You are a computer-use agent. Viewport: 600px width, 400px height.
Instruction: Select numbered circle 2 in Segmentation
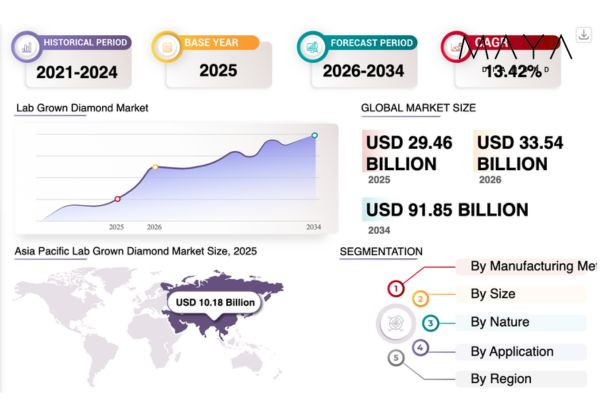point(421,298)
